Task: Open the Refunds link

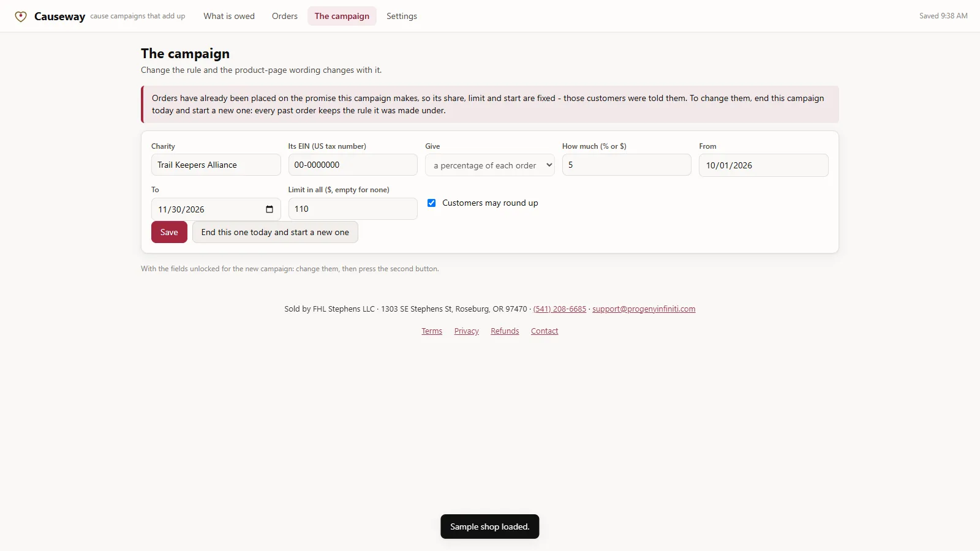Action: pyautogui.click(x=505, y=331)
